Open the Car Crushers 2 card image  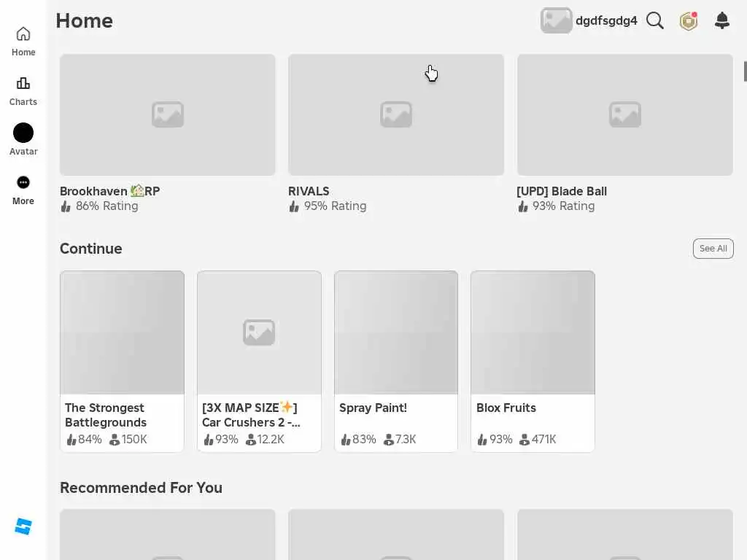259,332
